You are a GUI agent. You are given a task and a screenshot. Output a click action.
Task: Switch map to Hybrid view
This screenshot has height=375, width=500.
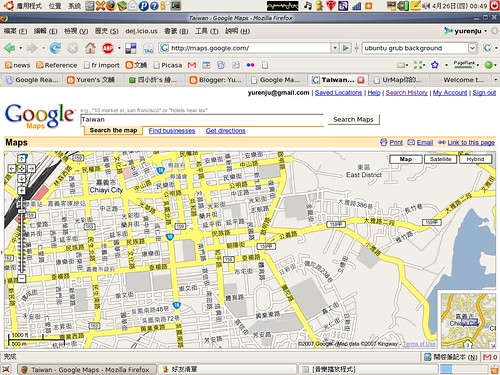pyautogui.click(x=475, y=159)
